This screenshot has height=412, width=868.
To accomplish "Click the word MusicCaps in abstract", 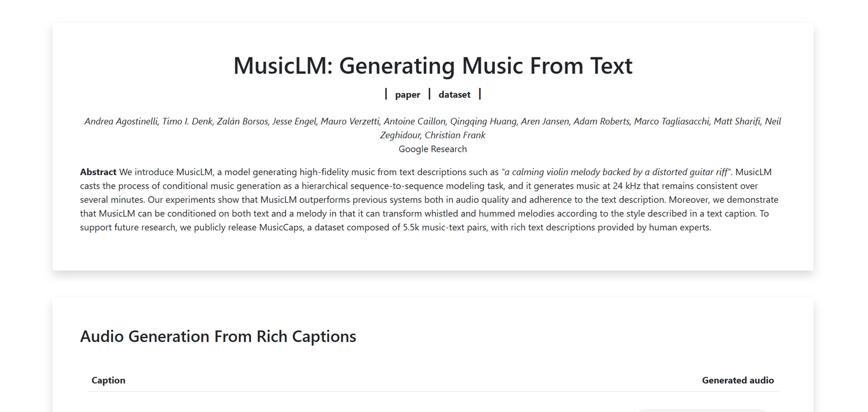I will click(281, 228).
